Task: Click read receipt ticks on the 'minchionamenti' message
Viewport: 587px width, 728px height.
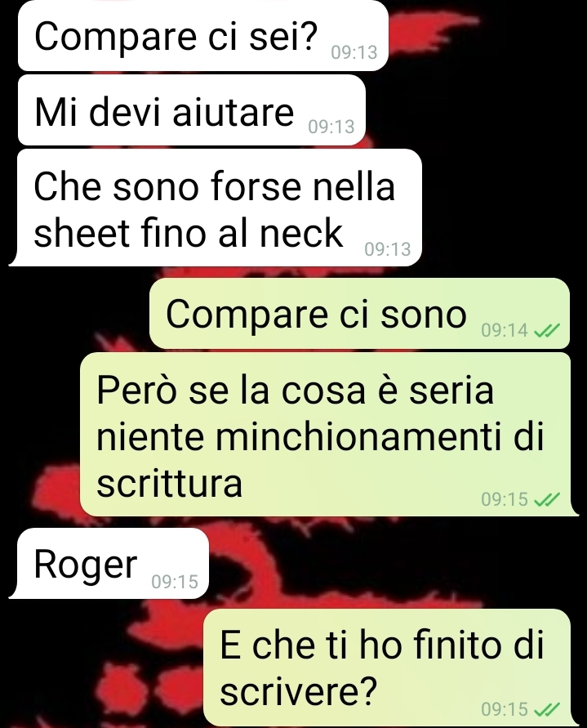Action: point(547,499)
